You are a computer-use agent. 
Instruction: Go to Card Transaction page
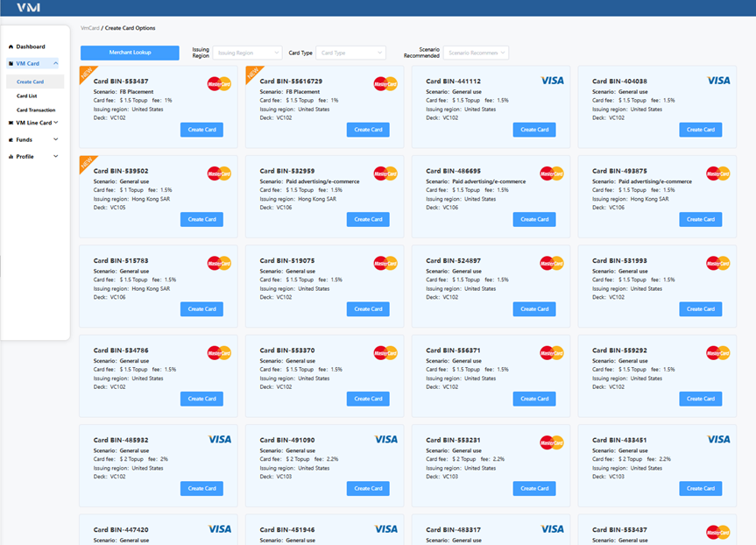pos(36,110)
